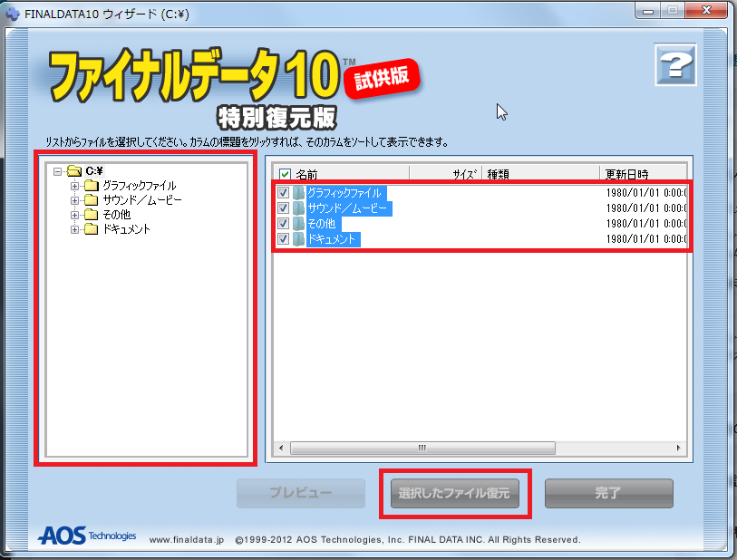
Task: Expand the グラフィックファイル tree node
Action: [74, 186]
